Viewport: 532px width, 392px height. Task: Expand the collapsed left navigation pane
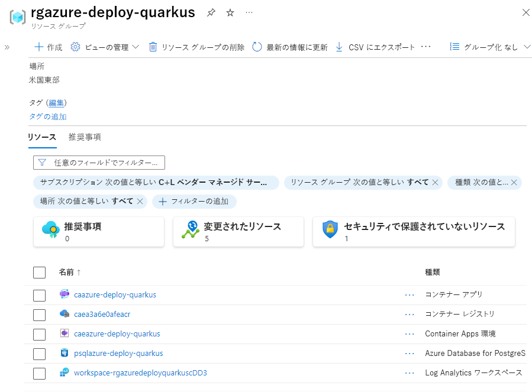click(7, 47)
